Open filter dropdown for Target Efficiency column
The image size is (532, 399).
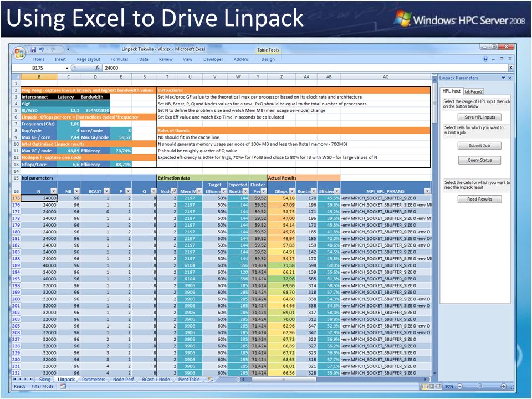tap(224, 191)
